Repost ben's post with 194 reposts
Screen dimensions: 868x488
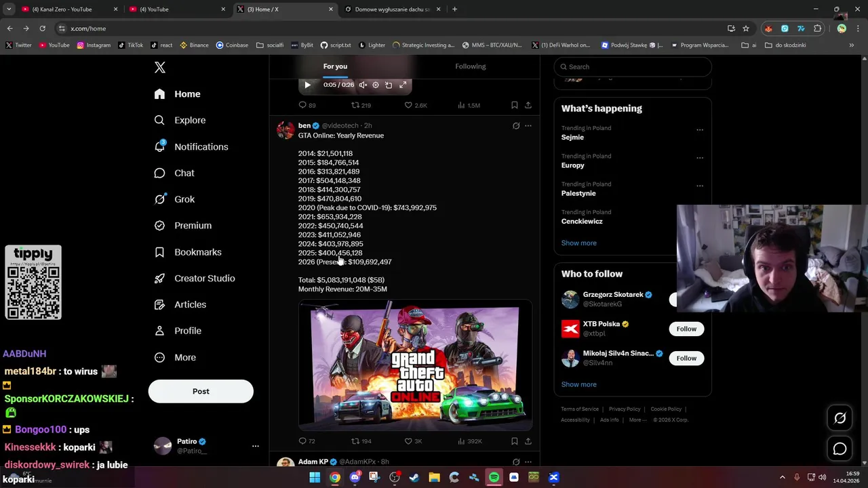(361, 441)
